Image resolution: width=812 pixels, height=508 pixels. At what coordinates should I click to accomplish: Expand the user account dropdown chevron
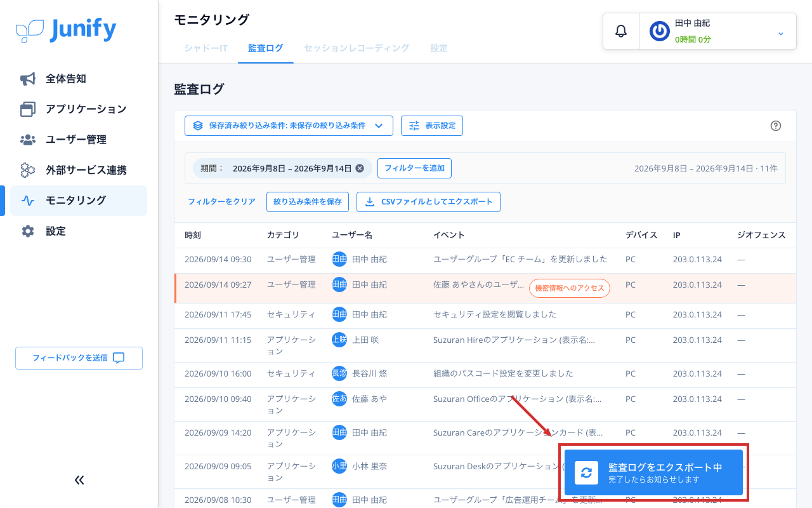(781, 33)
